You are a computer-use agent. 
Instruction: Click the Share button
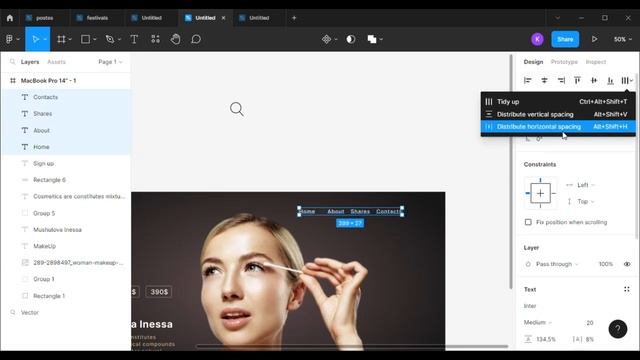click(x=565, y=39)
